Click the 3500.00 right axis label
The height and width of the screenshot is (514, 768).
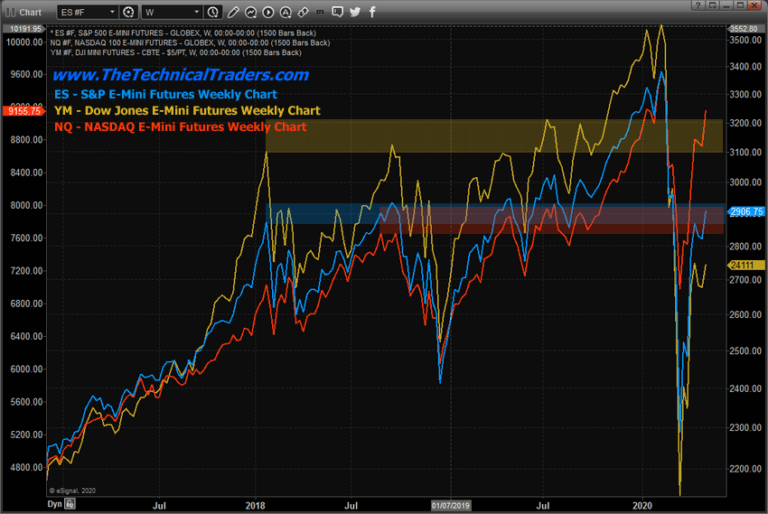pyautogui.click(x=745, y=40)
